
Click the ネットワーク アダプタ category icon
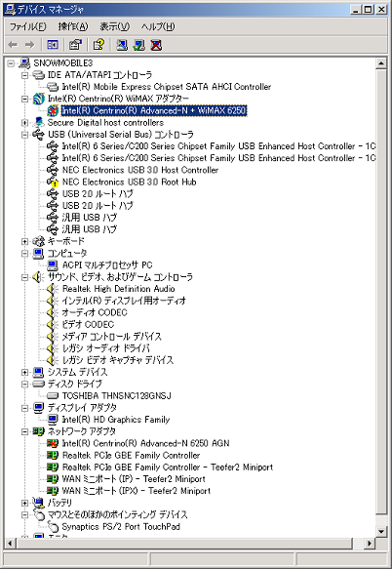(x=38, y=431)
